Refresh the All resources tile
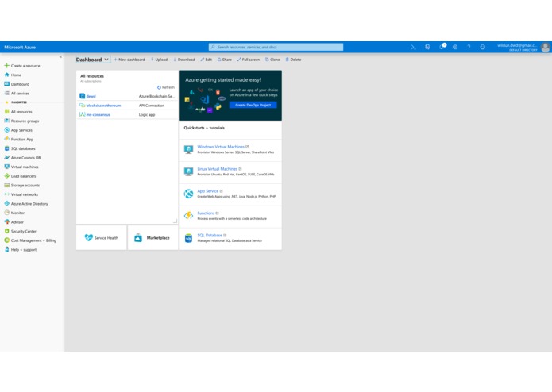This screenshot has width=552, height=392. coord(166,87)
